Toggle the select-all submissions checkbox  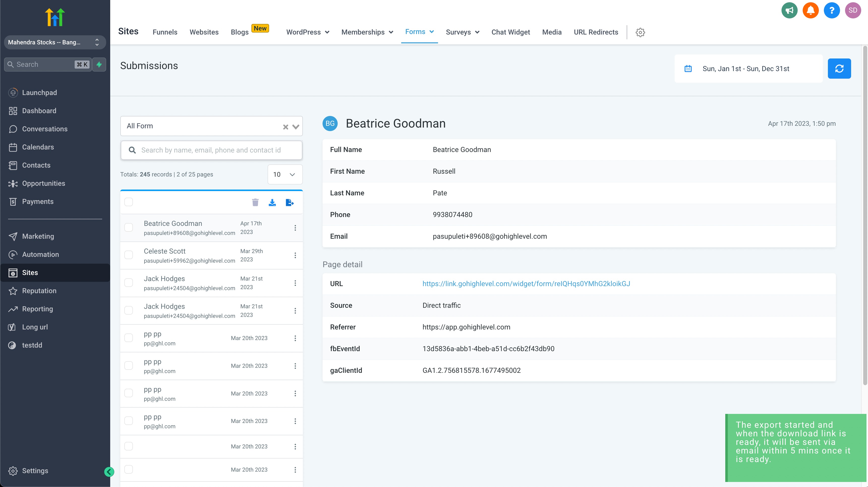click(129, 202)
